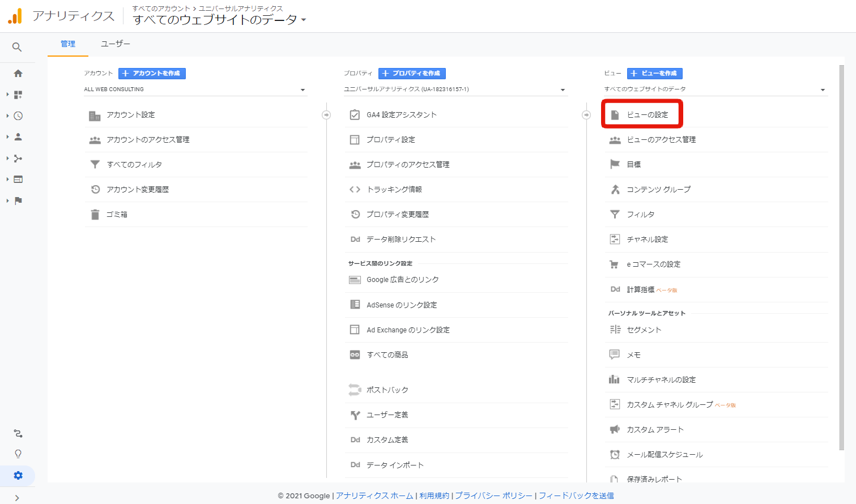Click the ビューを作成 button
This screenshot has width=856, height=504.
coord(654,74)
